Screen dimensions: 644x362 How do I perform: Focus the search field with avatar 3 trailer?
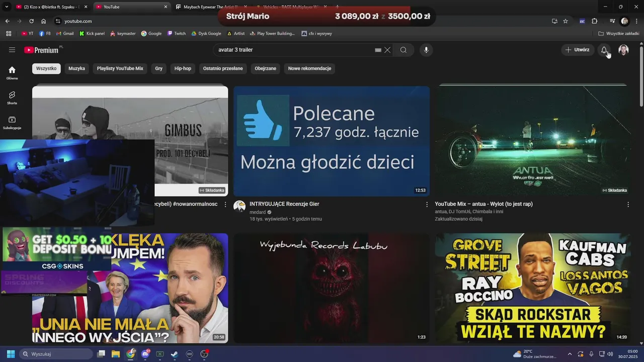[x=294, y=50]
